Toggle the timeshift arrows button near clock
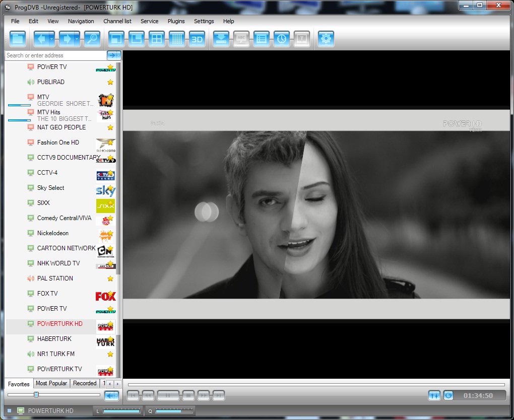This screenshot has height=420, width=514. click(x=434, y=395)
